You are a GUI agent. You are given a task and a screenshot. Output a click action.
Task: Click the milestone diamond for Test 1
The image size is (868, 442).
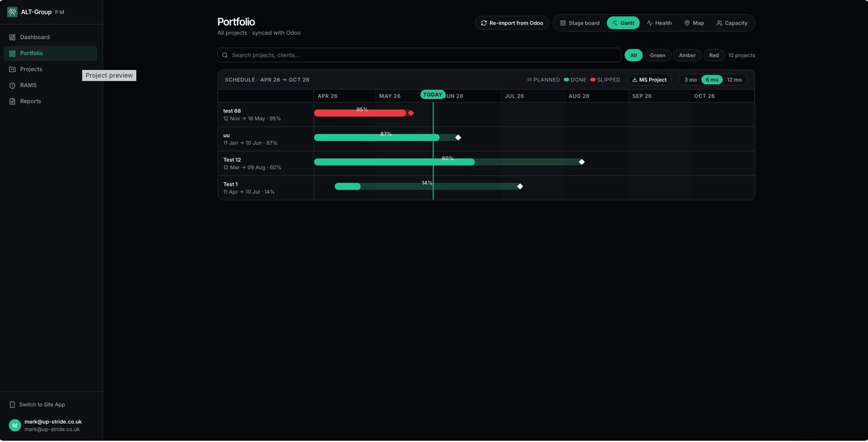click(520, 186)
